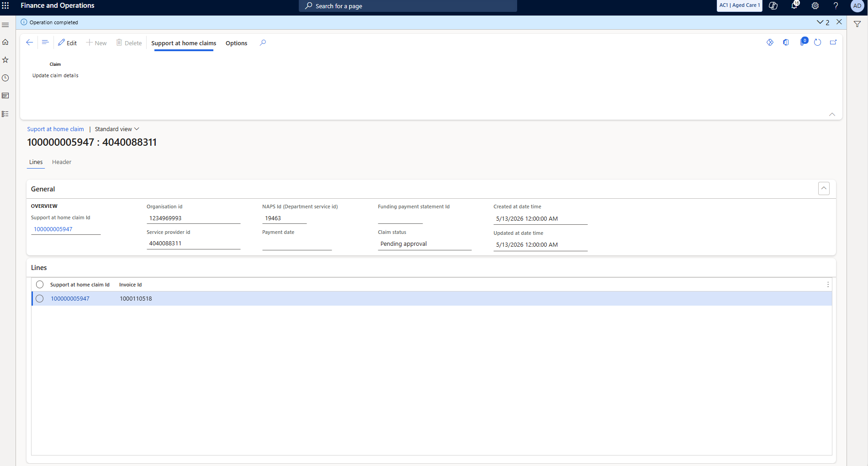
Task: Open Workspaces icon in sidebar
Action: 5,96
